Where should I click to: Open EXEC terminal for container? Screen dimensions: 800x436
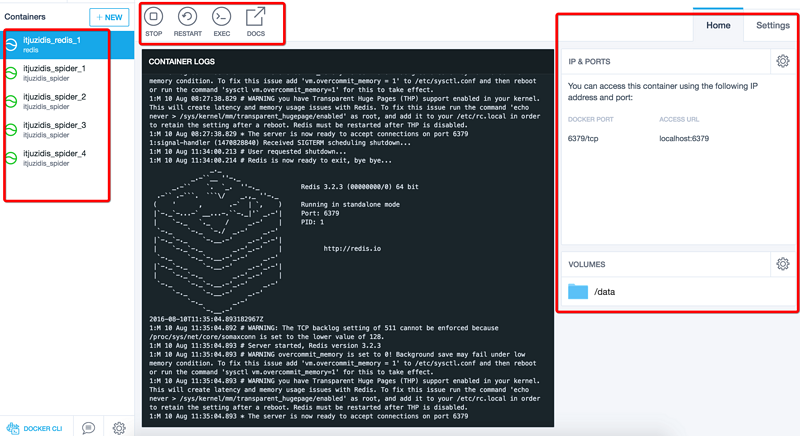coord(221,22)
